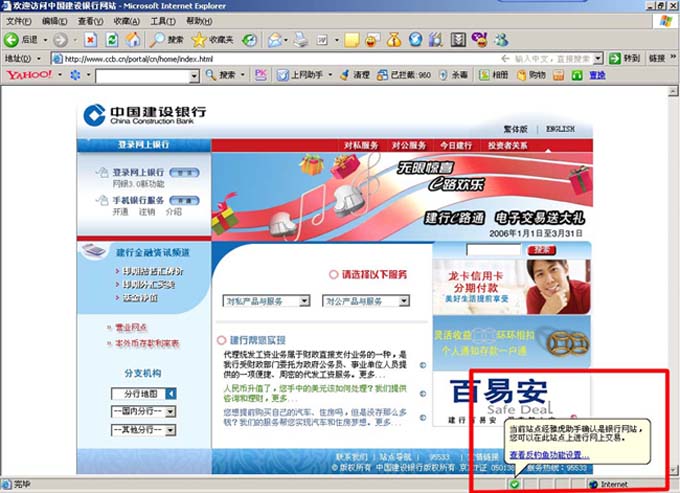Open Back button history dropdown arrow
The width and height of the screenshot is (680, 493).
point(45,40)
